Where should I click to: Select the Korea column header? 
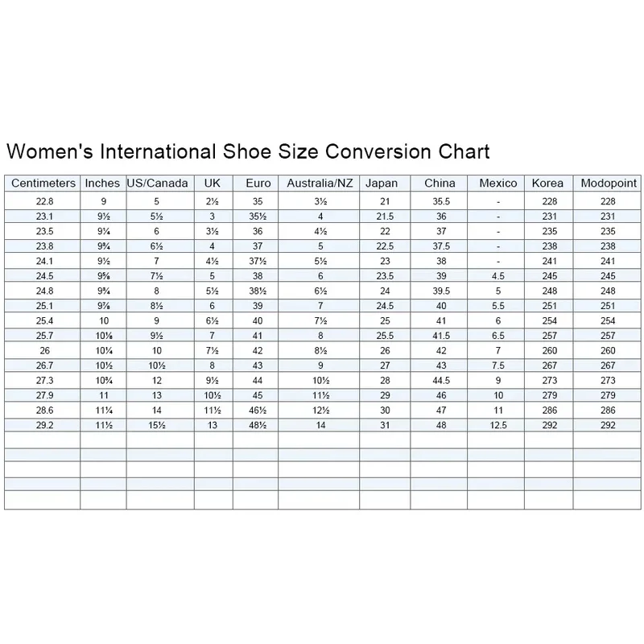point(547,183)
